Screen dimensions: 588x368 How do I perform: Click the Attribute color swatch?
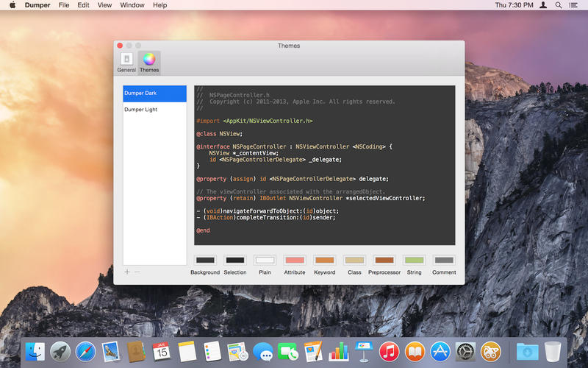[295, 260]
